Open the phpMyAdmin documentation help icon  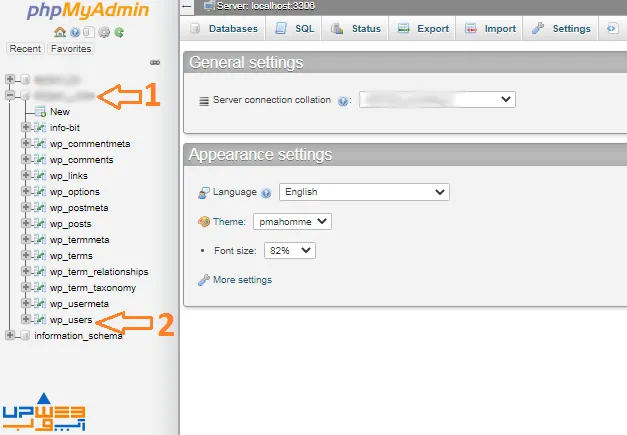pos(75,32)
